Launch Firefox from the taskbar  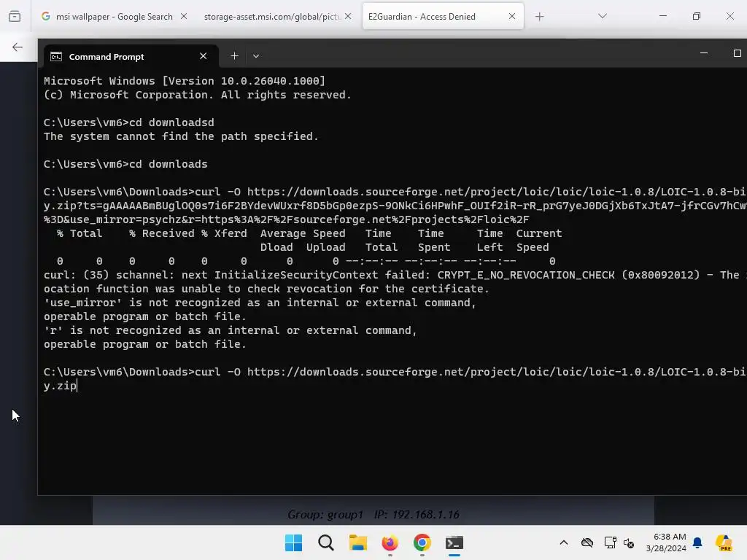390,542
